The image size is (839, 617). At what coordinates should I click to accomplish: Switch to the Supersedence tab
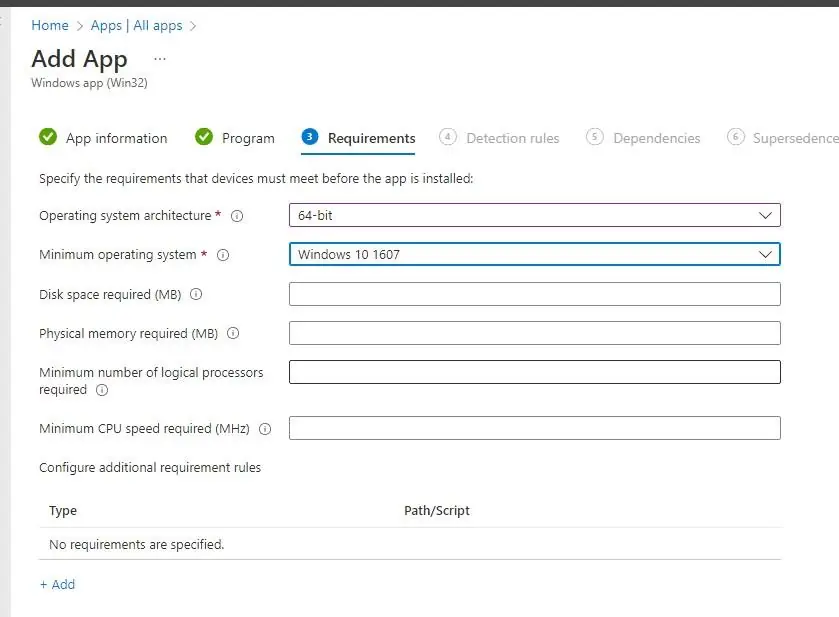tap(783, 138)
